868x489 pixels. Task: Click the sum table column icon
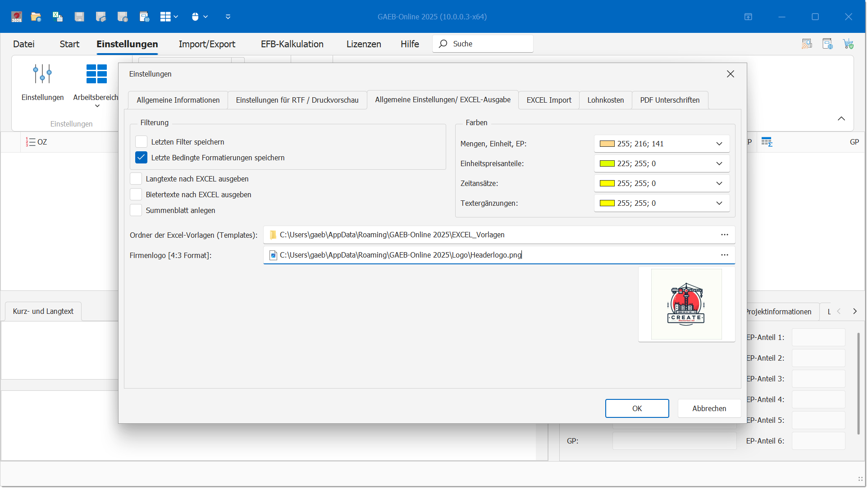click(767, 142)
